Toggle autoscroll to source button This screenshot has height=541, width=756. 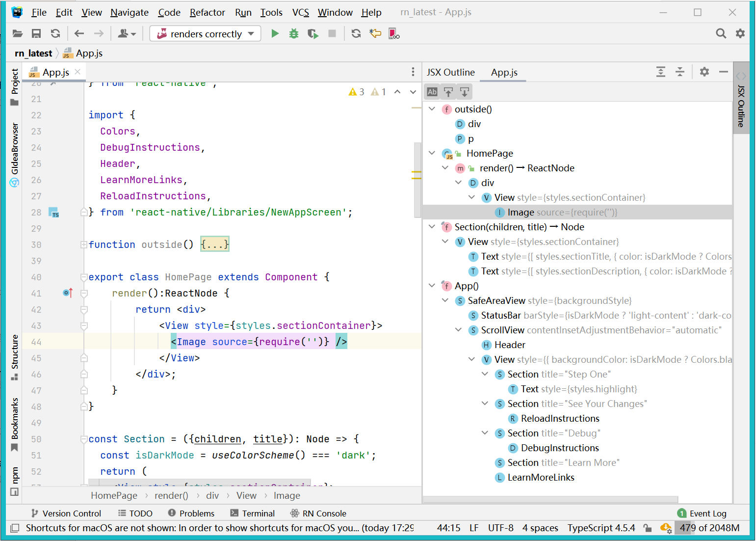[448, 92]
